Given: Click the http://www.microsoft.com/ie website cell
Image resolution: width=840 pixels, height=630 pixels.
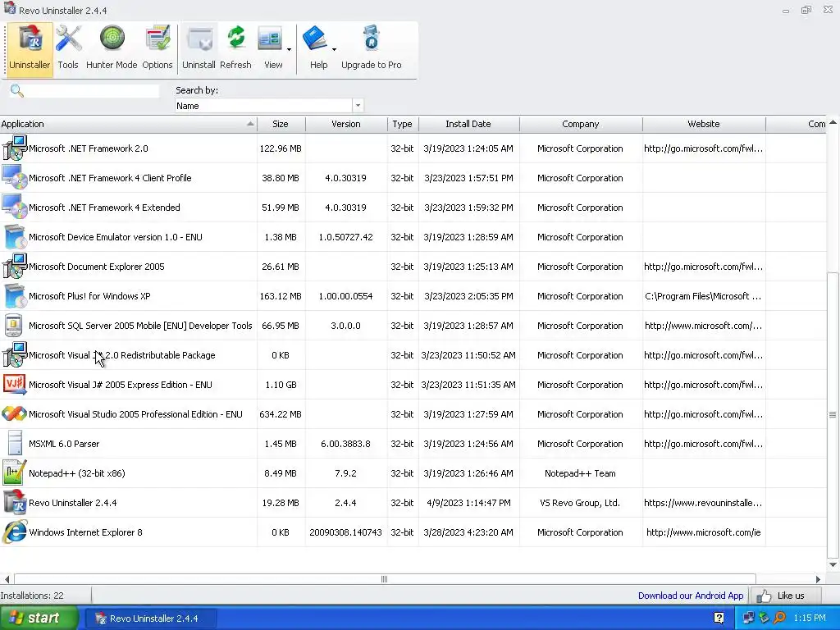Looking at the screenshot, I should [x=703, y=532].
